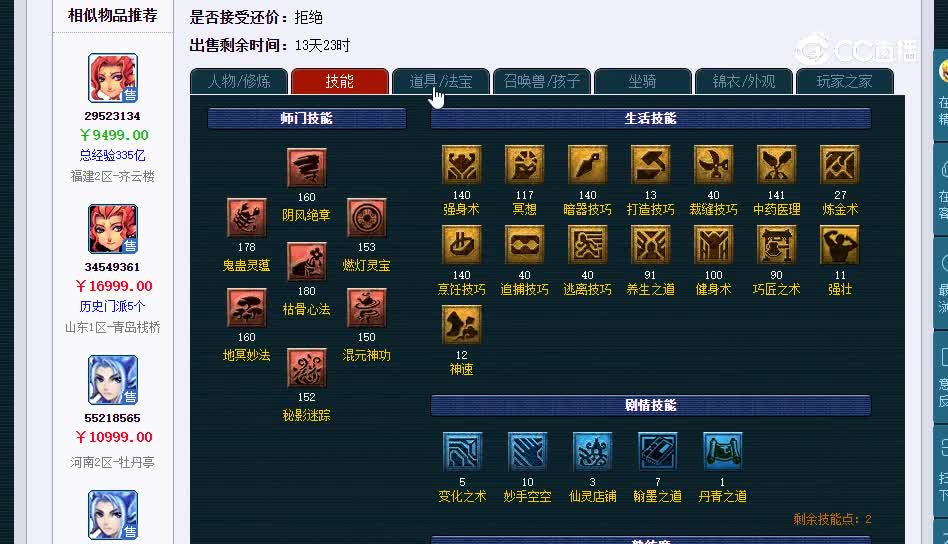Click the 阴风绝章 sect skill icon
Screen dimensions: 948x544
pos(307,167)
